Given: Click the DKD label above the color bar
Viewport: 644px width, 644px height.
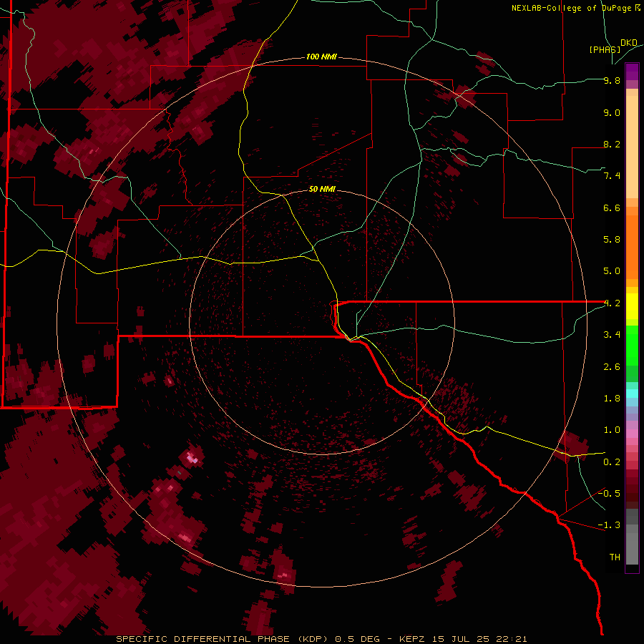Looking at the screenshot, I should pos(629,43).
